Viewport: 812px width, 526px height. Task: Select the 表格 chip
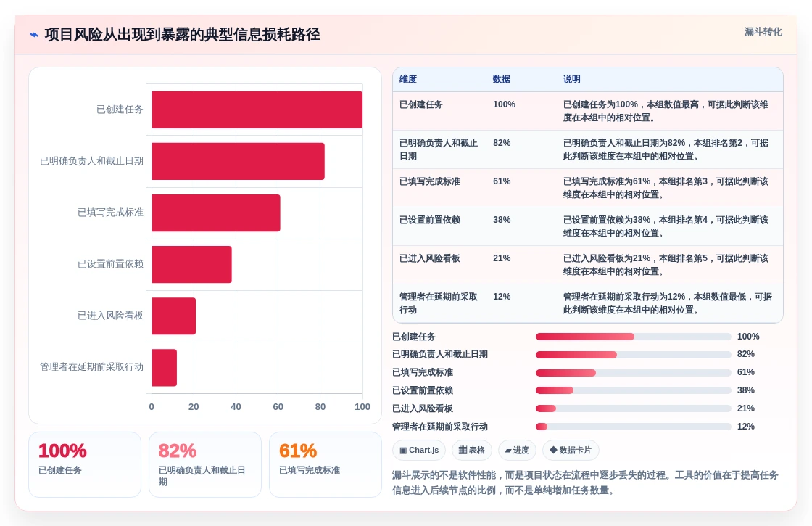[x=472, y=451]
